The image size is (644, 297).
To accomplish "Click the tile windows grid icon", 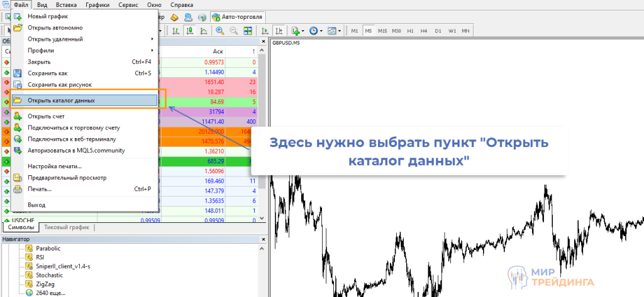I will point(248,30).
